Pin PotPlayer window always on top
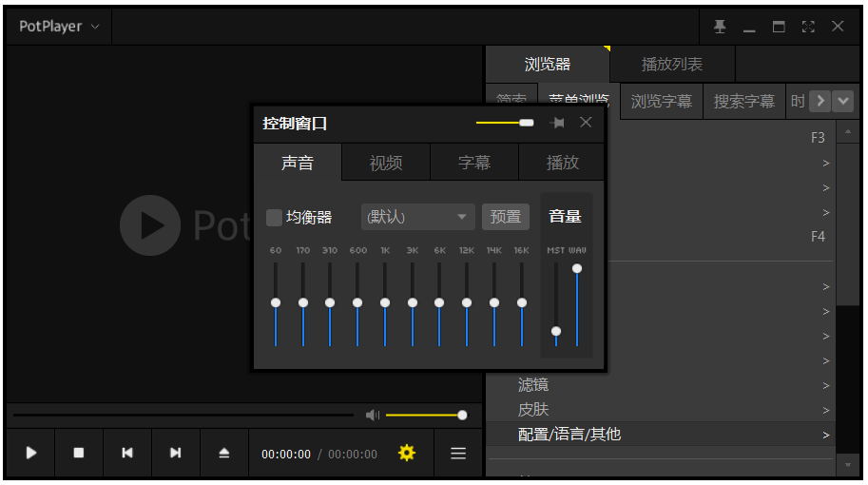Screen dimensions: 868x485 tap(720, 27)
